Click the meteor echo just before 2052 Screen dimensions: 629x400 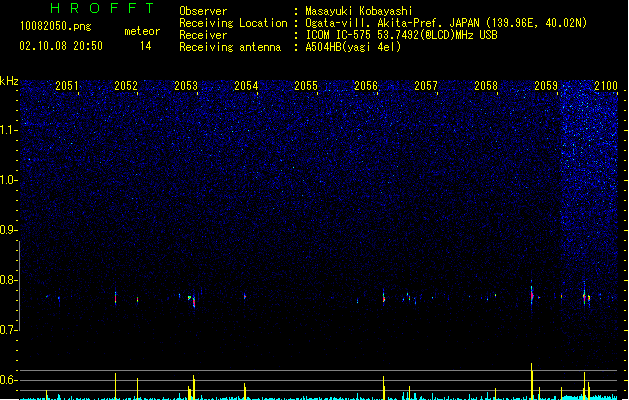pyautogui.click(x=116, y=298)
